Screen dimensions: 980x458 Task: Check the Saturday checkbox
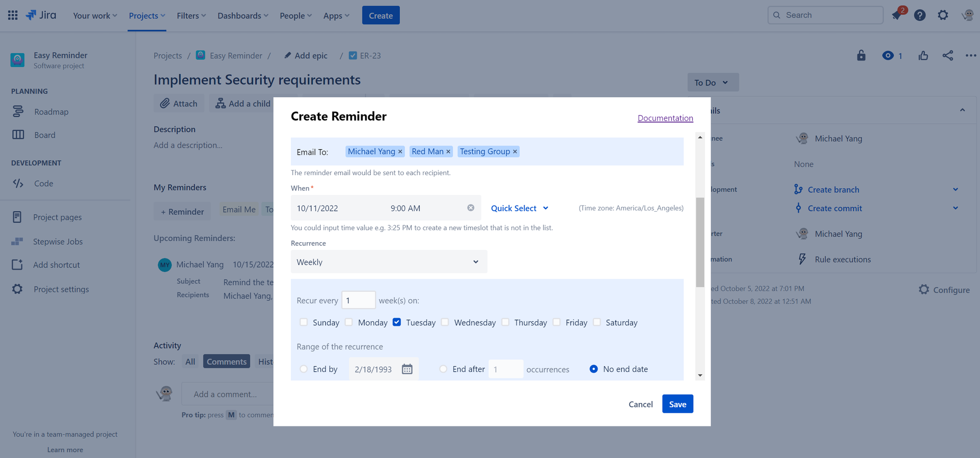point(597,322)
